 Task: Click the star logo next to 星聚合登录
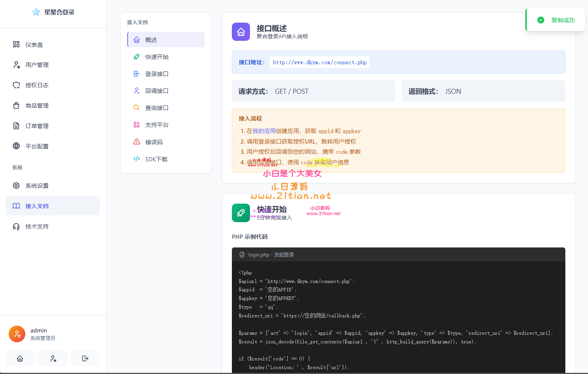click(36, 12)
